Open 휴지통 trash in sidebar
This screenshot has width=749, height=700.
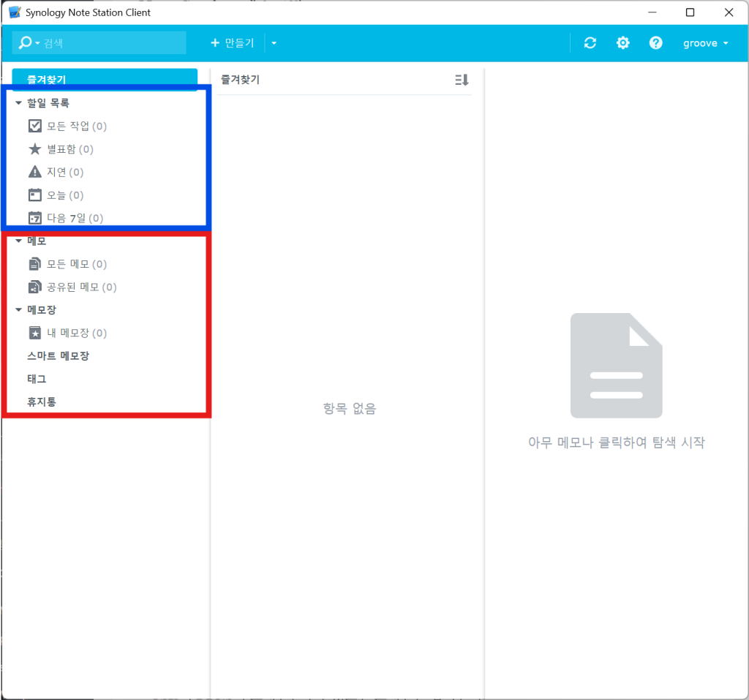(42, 402)
